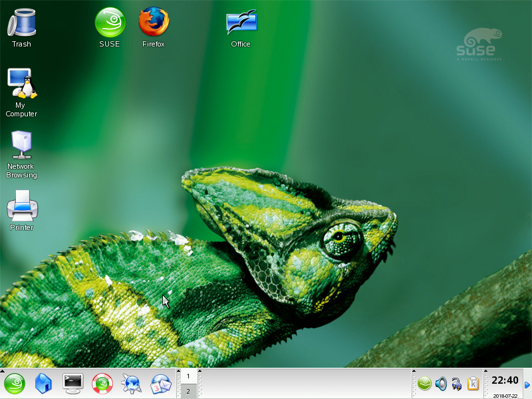Image resolution: width=532 pixels, height=399 pixels.
Task: Click the blue Home folder panel icon
Action: tap(44, 384)
